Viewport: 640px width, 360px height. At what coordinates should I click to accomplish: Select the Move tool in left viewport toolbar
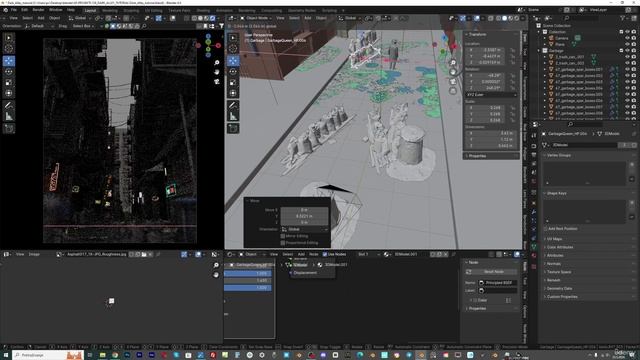click(9, 61)
